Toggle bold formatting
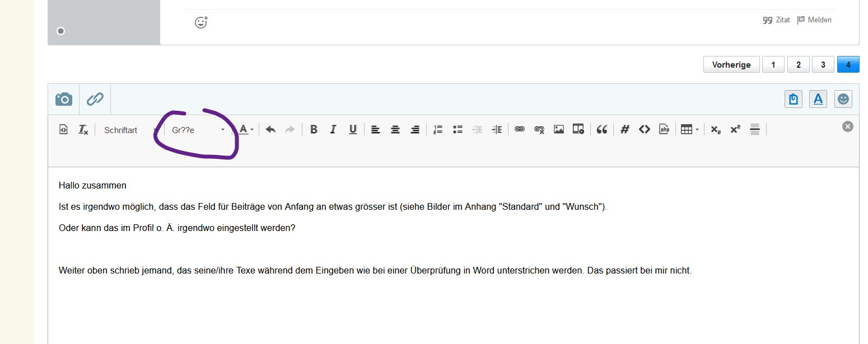This screenshot has height=344, width=868. point(314,129)
